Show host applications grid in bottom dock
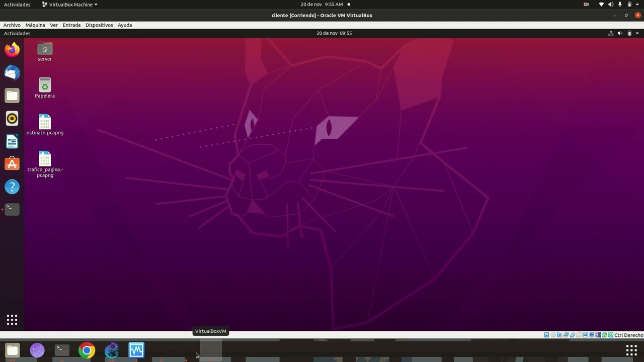The image size is (644, 362). [631, 350]
